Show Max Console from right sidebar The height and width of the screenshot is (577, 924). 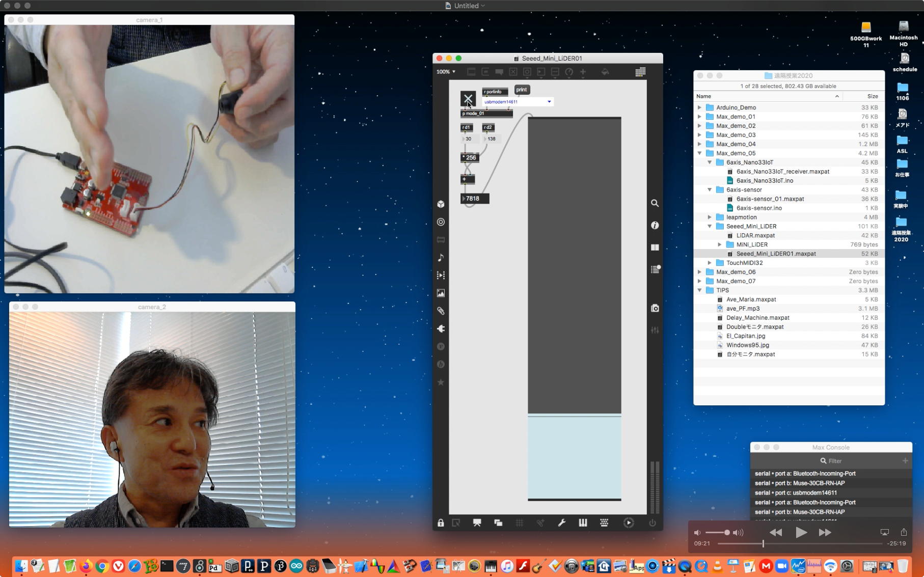point(655,269)
